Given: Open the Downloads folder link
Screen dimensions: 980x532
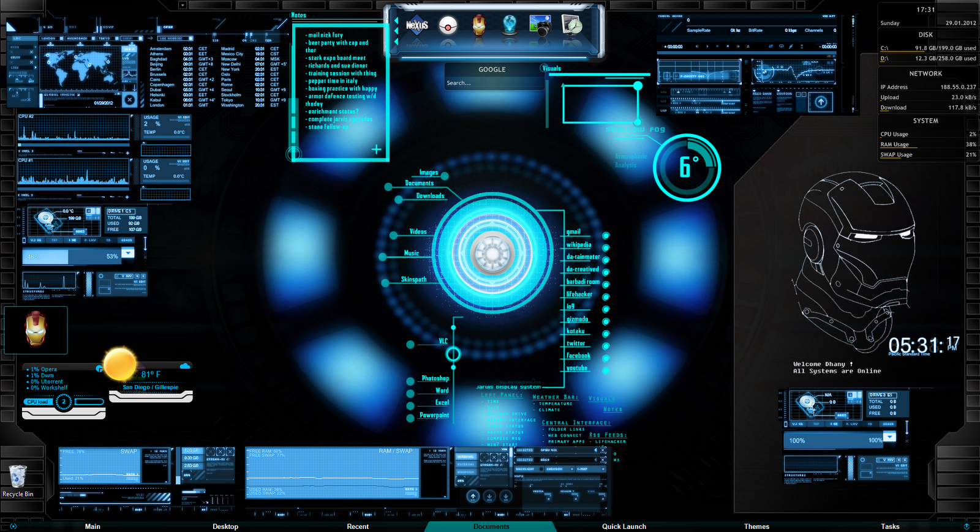Looking at the screenshot, I should 430,196.
